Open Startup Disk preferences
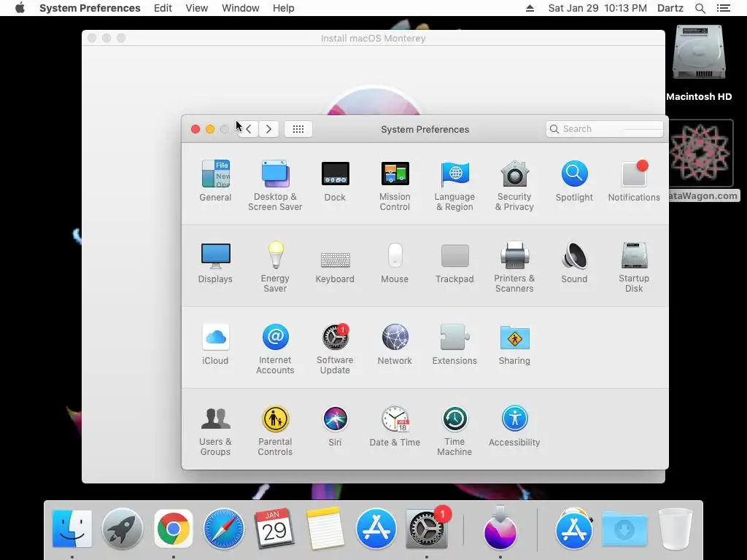This screenshot has width=747, height=560. pyautogui.click(x=634, y=267)
